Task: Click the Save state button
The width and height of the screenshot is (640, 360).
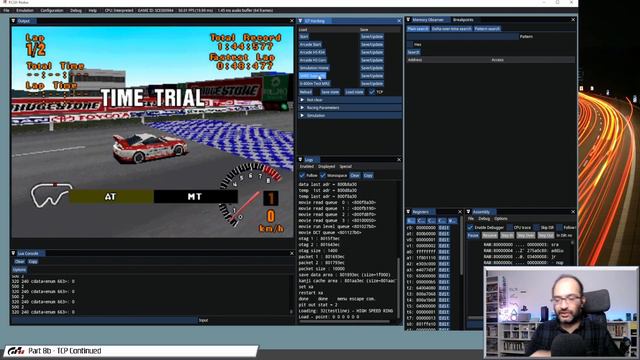Action: [330, 92]
